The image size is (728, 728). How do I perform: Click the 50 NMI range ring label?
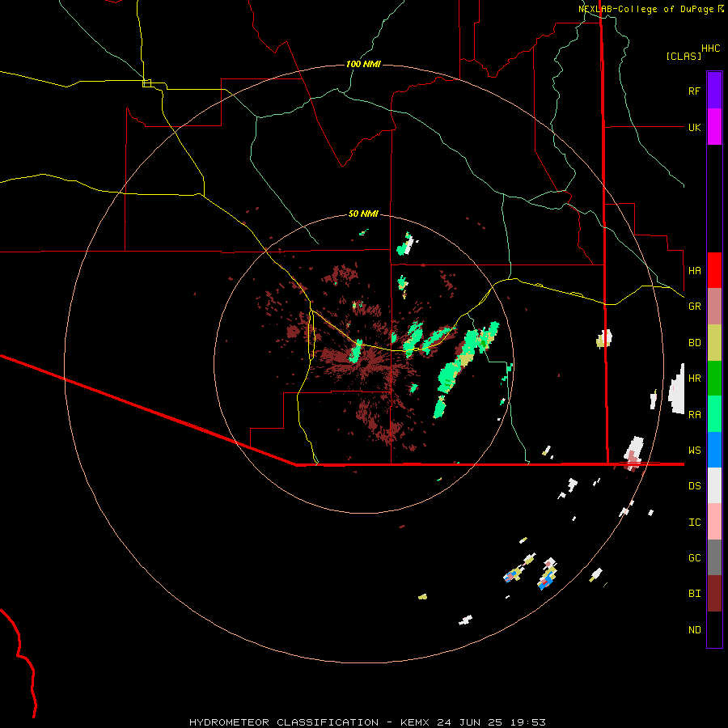pyautogui.click(x=363, y=214)
